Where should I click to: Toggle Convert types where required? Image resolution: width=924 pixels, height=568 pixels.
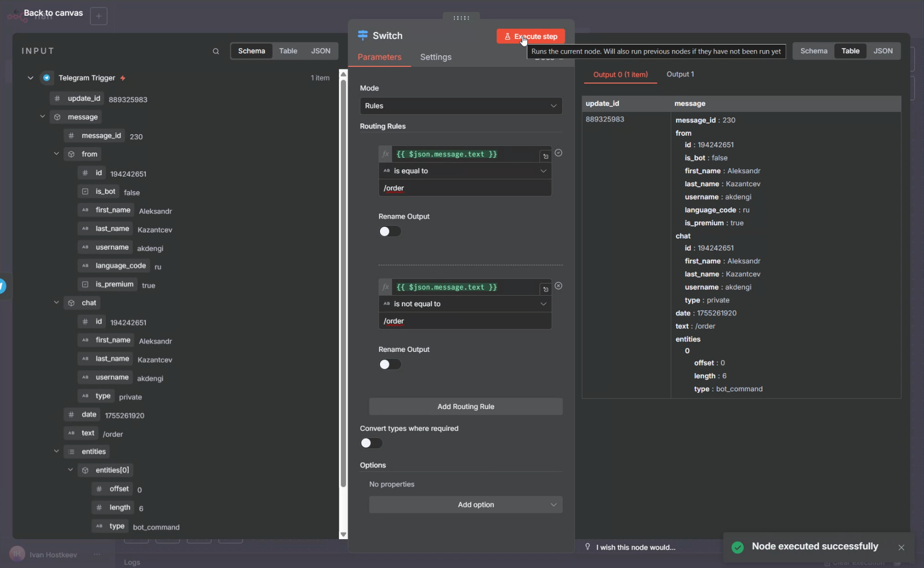click(371, 443)
